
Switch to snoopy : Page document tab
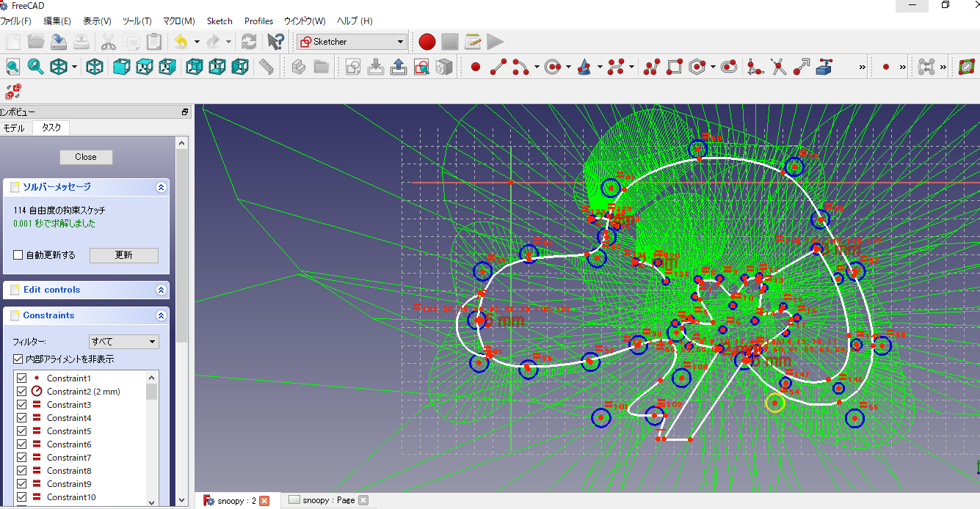point(329,500)
